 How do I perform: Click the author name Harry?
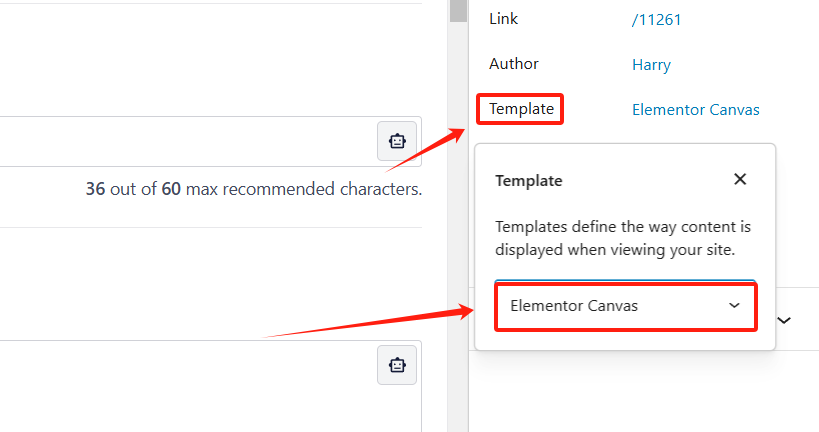[x=651, y=65]
